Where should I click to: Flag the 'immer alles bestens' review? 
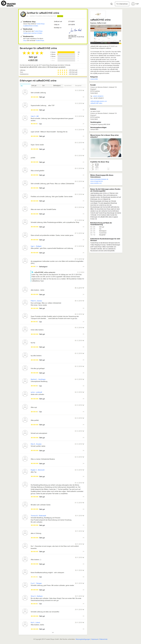[83, 334]
